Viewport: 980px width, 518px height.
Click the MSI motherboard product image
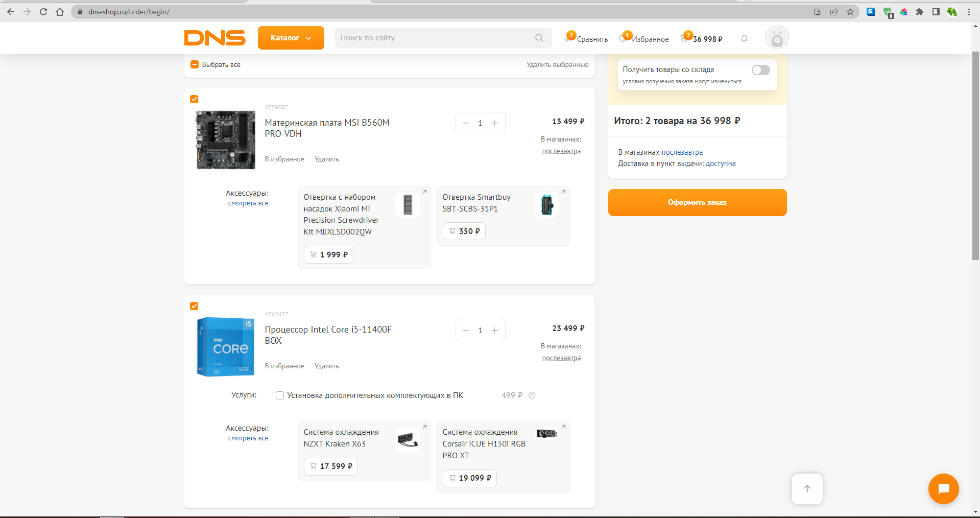[x=226, y=140]
